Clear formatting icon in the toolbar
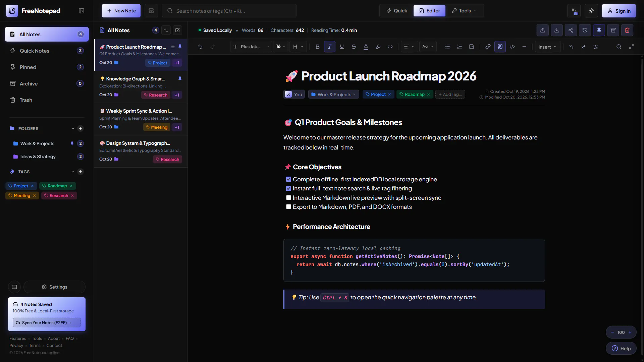Screen dimensions: 644x362 595,47
